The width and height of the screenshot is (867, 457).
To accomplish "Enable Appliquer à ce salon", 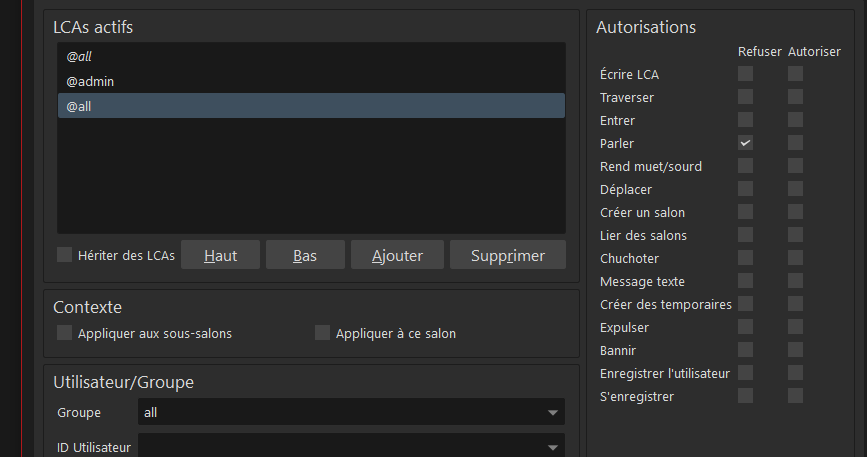I will (322, 333).
